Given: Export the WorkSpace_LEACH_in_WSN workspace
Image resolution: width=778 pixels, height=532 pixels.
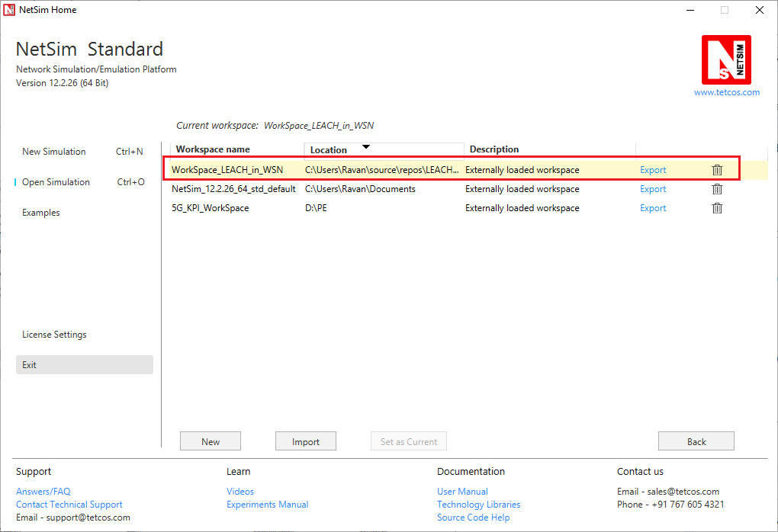Looking at the screenshot, I should pyautogui.click(x=652, y=170).
